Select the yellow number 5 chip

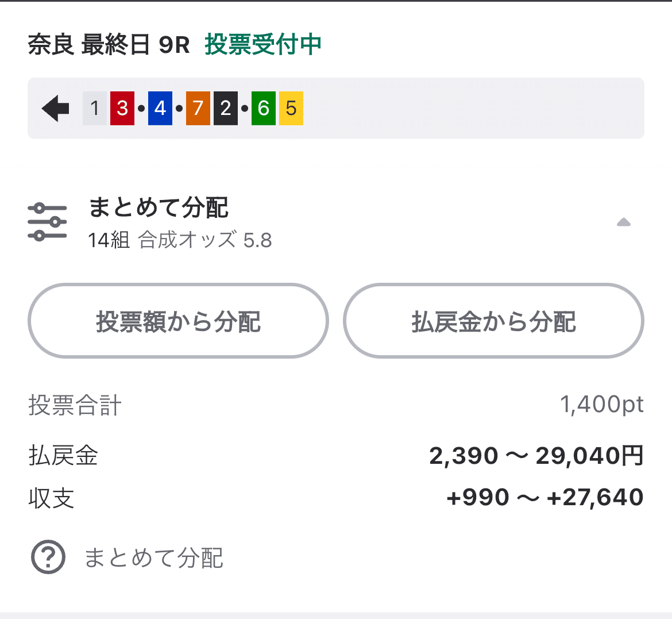point(291,108)
